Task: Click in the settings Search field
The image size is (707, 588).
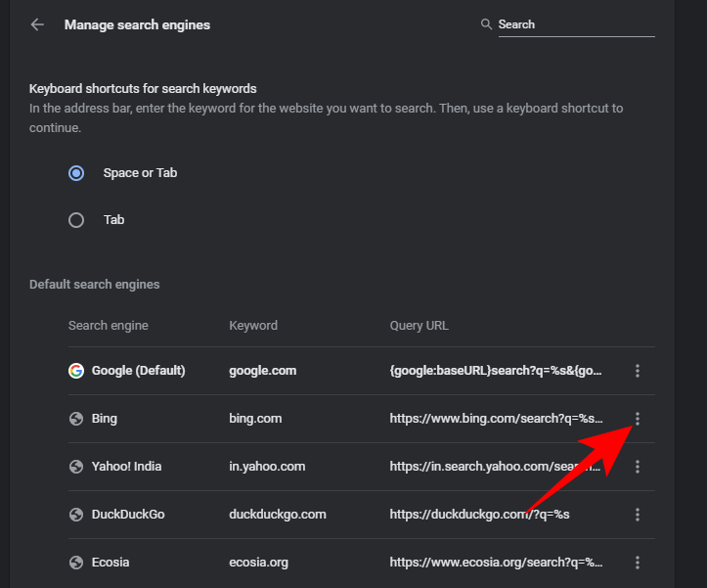Action: tap(575, 24)
